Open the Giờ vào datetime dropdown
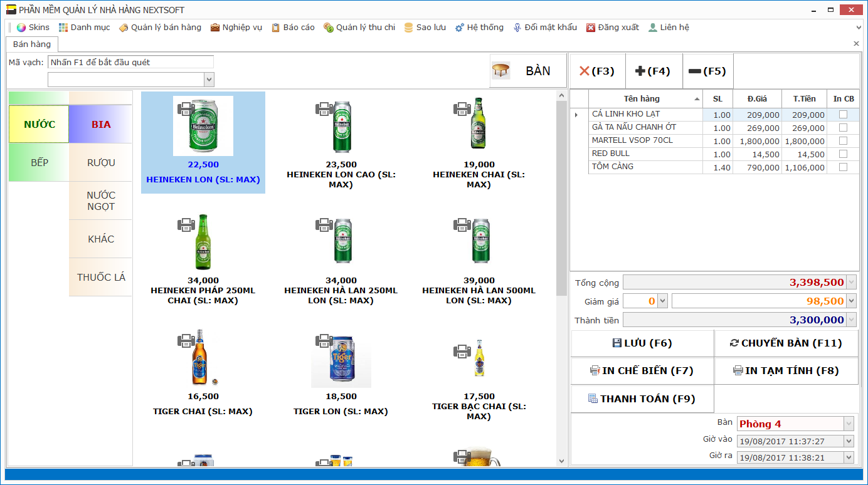The height and width of the screenshot is (485, 868). tap(849, 441)
